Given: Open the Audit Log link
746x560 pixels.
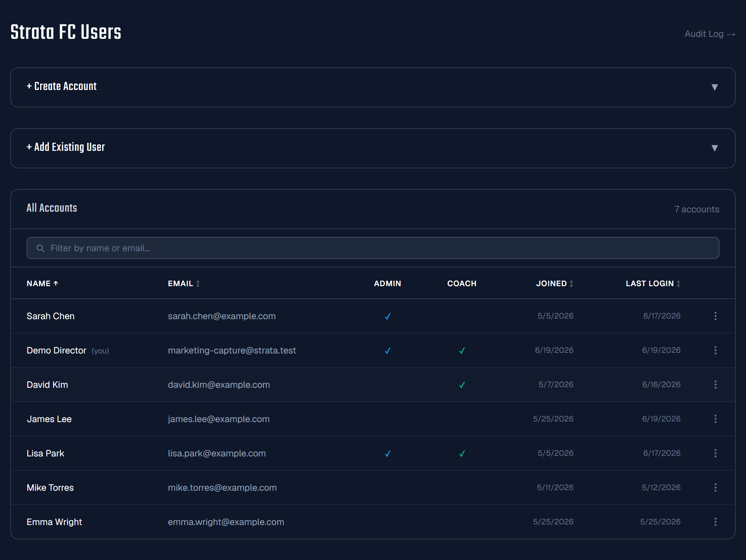Looking at the screenshot, I should coord(710,34).
